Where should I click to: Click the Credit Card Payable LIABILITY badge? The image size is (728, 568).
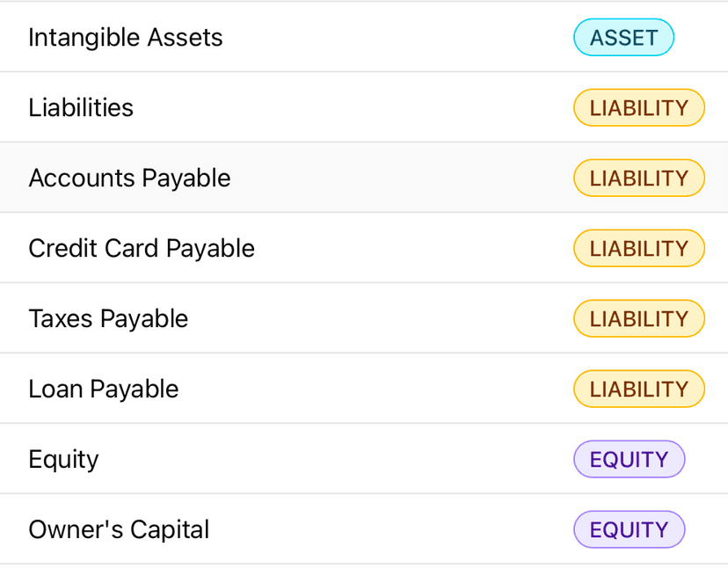638,249
